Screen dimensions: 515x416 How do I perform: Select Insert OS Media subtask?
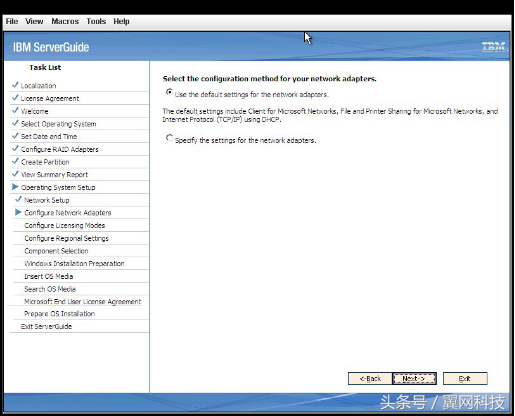point(49,276)
